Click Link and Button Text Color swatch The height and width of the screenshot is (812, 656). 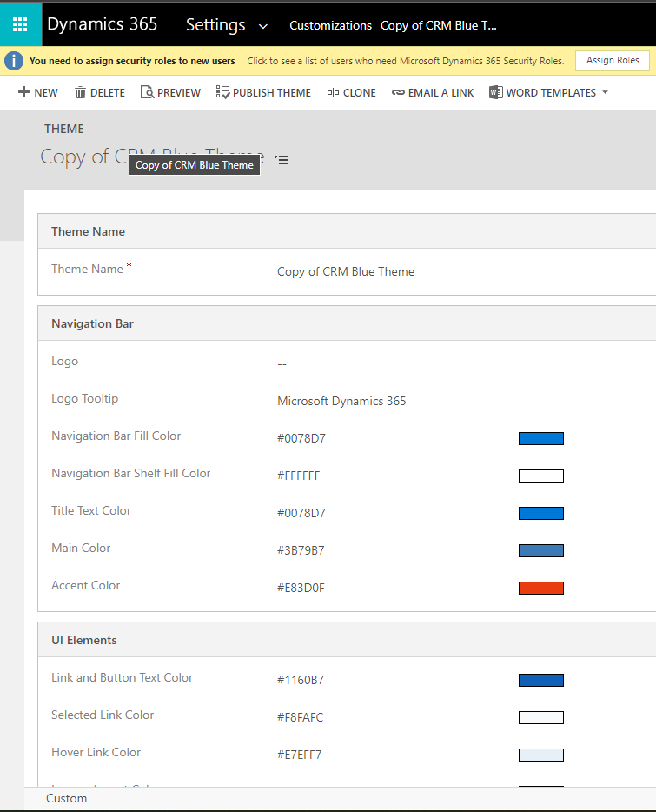541,681
